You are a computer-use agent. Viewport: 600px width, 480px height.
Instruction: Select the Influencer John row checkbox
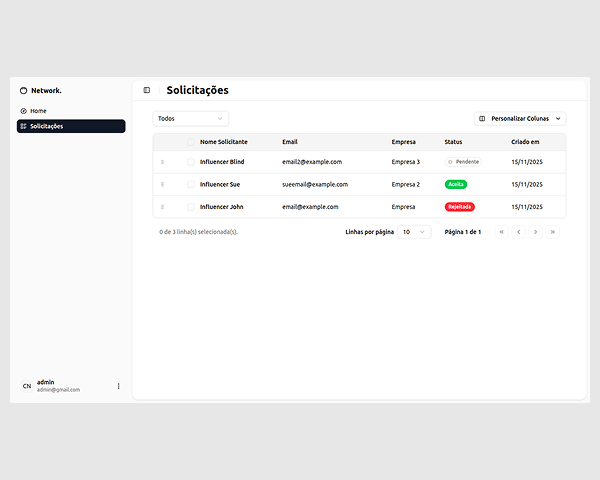click(x=191, y=207)
